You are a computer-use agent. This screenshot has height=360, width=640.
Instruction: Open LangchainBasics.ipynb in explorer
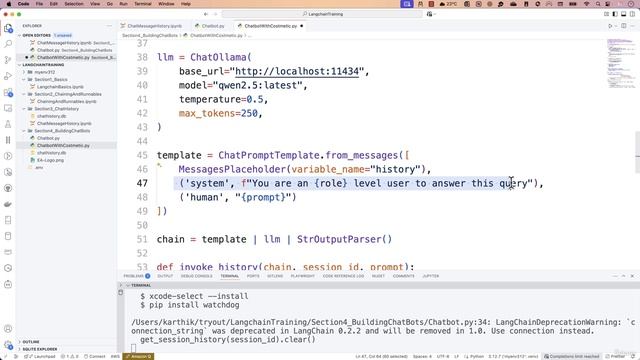pyautogui.click(x=60, y=87)
